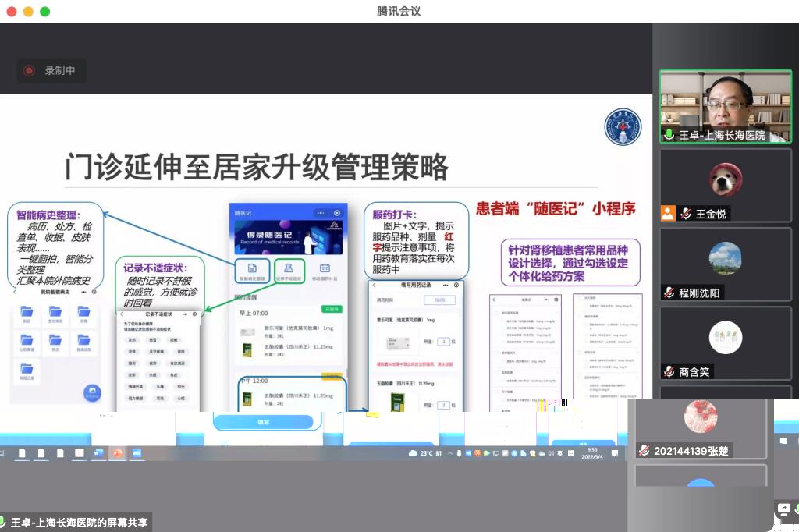
Task: Click muted microphone icon next to 王金悦
Action: (x=686, y=214)
